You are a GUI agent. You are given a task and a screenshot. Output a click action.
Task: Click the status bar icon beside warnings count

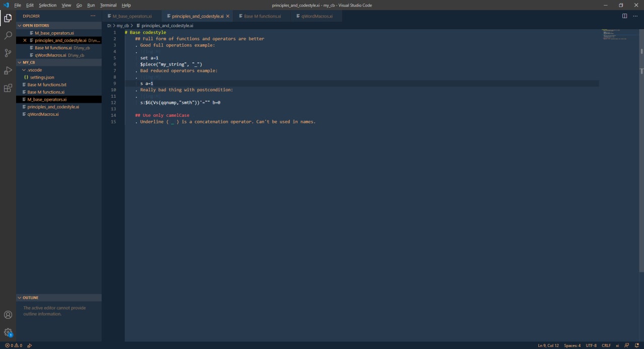point(30,345)
